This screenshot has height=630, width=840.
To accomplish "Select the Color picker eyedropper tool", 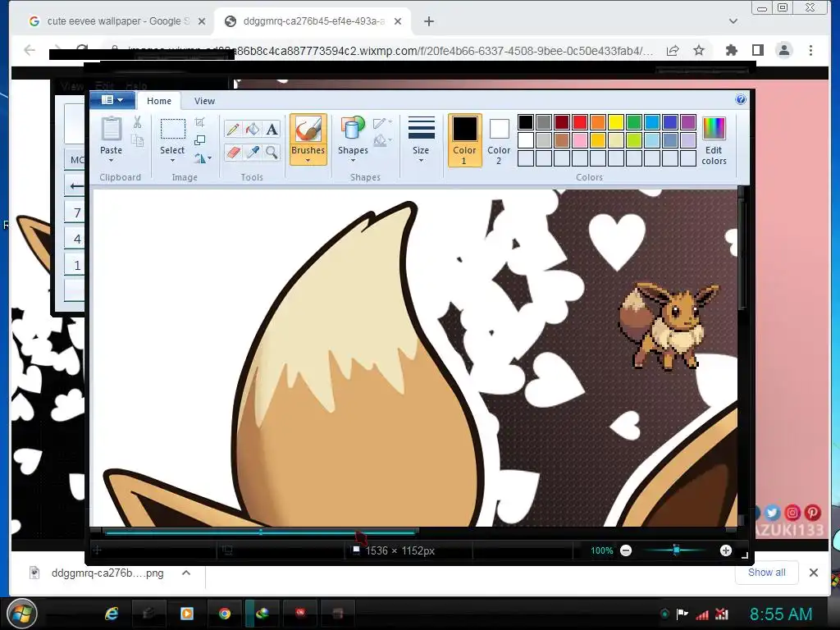I will tap(253, 152).
